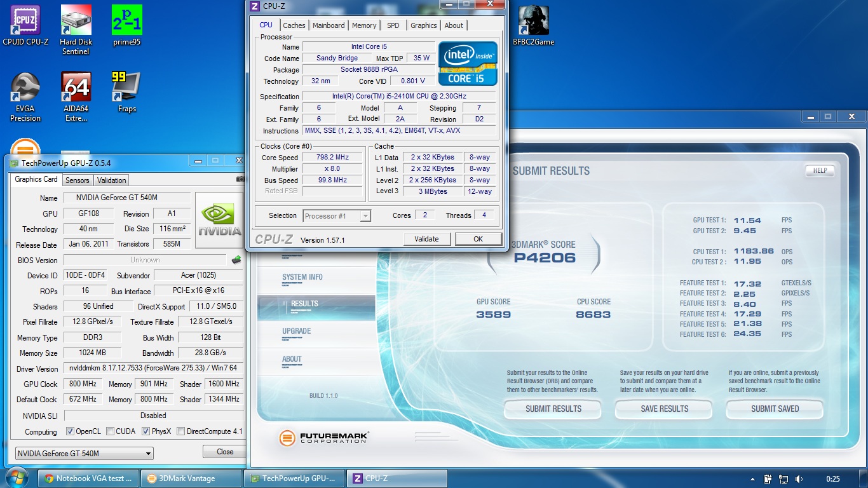Click Validate button in CPU-Z
This screenshot has height=488, width=868.
point(427,239)
